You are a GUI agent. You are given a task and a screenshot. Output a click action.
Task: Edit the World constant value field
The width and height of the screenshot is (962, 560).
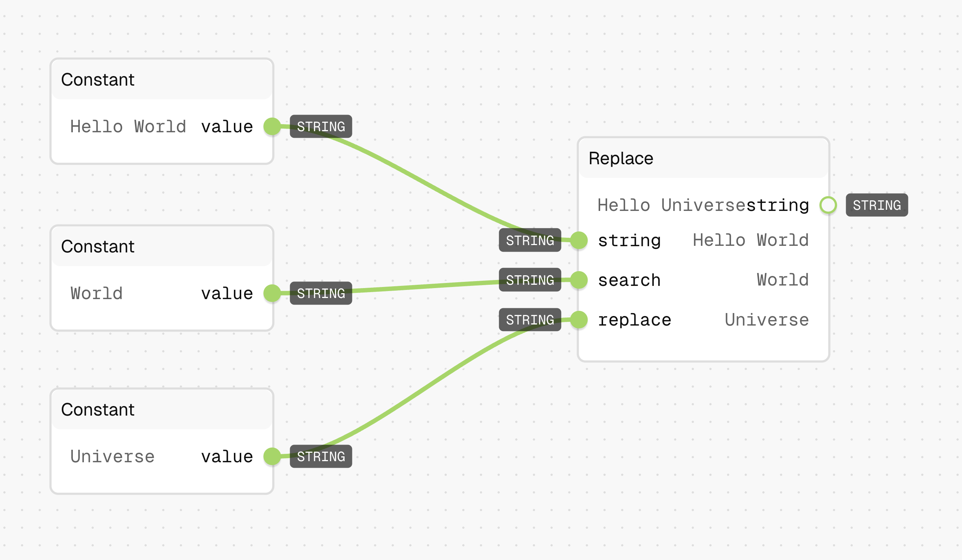coord(97,293)
